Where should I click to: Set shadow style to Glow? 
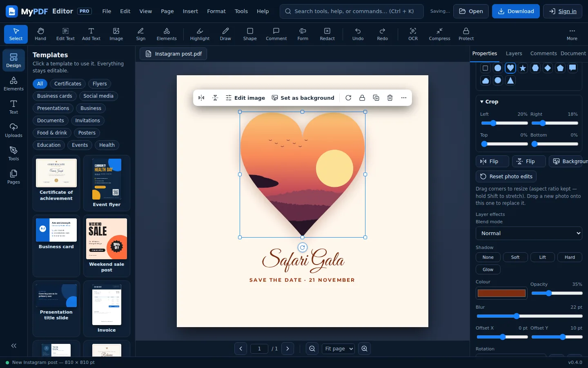coord(488,269)
